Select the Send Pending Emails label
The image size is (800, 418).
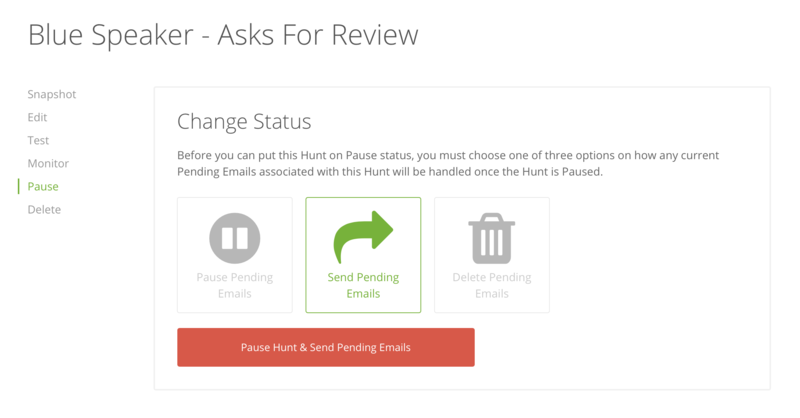[x=363, y=285]
